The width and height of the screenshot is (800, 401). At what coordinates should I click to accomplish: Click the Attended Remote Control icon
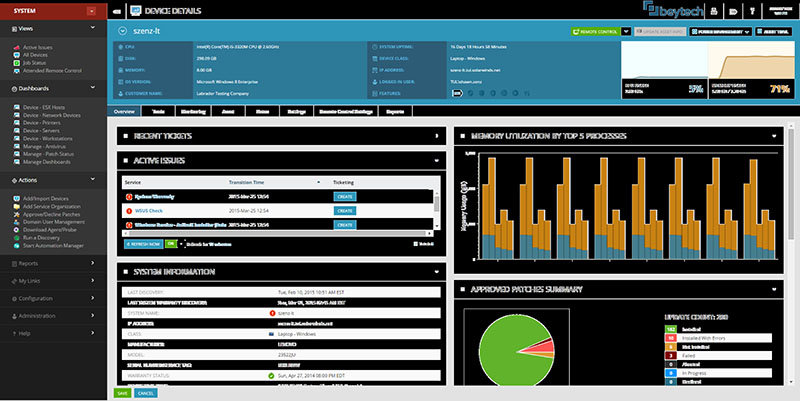coord(15,68)
